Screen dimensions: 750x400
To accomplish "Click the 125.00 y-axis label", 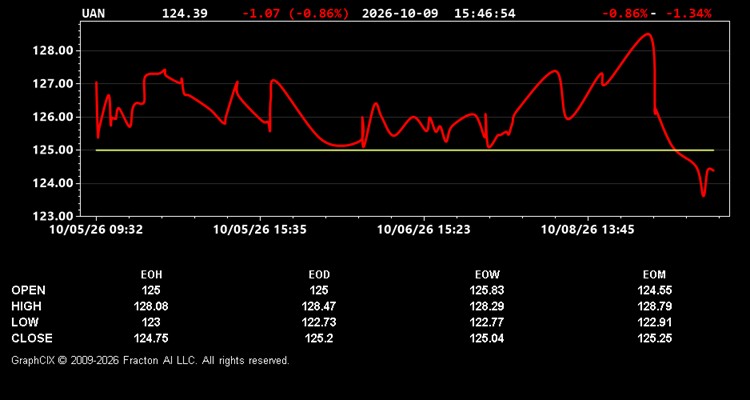I will [53, 150].
